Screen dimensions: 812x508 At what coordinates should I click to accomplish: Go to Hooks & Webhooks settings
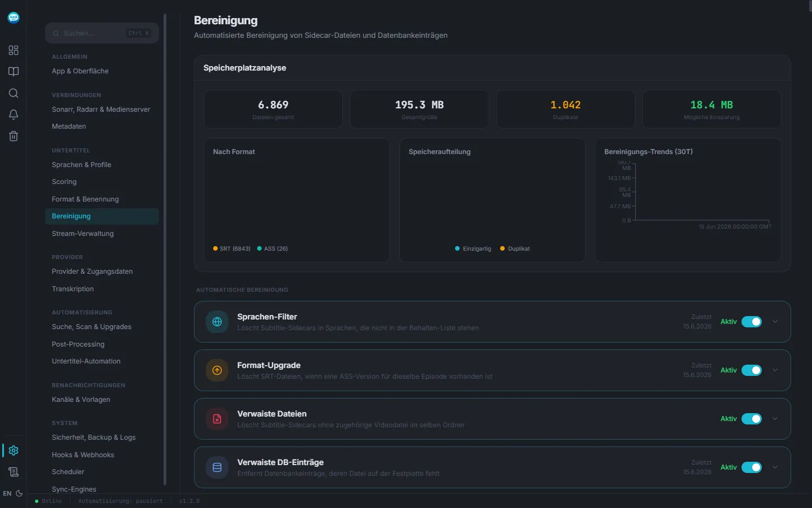pos(102,455)
